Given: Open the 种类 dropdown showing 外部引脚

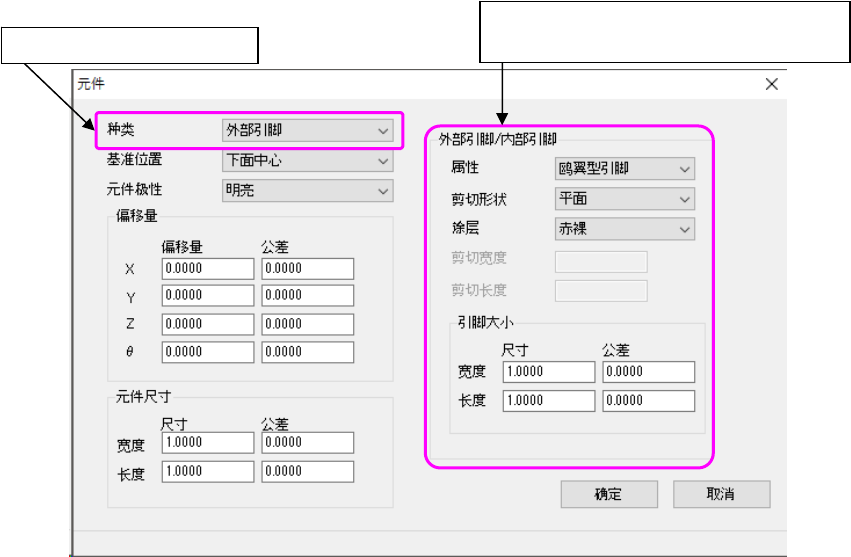Looking at the screenshot, I should [x=307, y=130].
